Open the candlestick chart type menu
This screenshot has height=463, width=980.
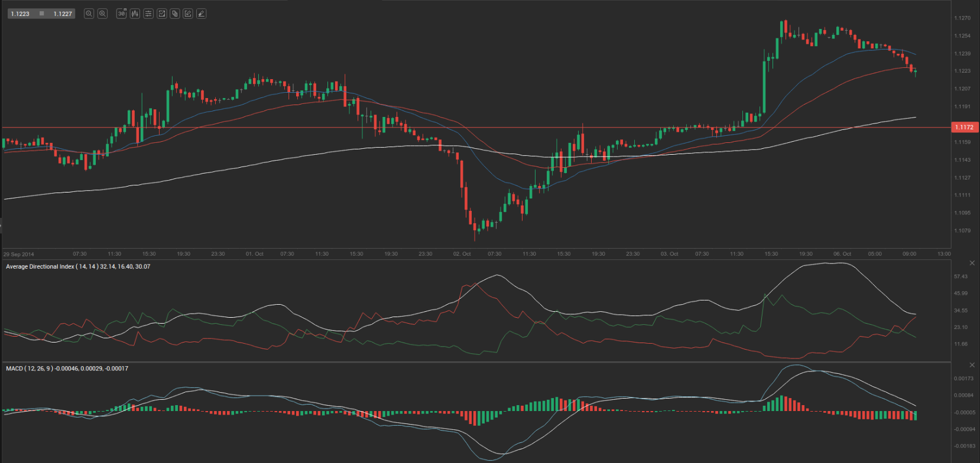(135, 14)
